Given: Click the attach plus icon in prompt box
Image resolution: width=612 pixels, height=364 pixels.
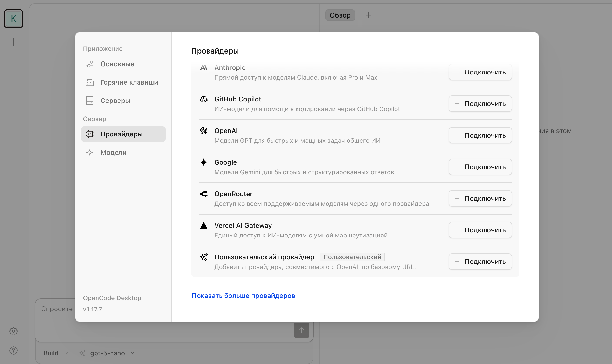Looking at the screenshot, I should point(47,330).
